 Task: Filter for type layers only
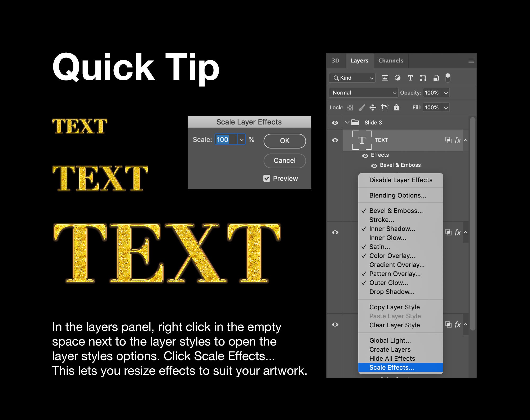coord(410,78)
